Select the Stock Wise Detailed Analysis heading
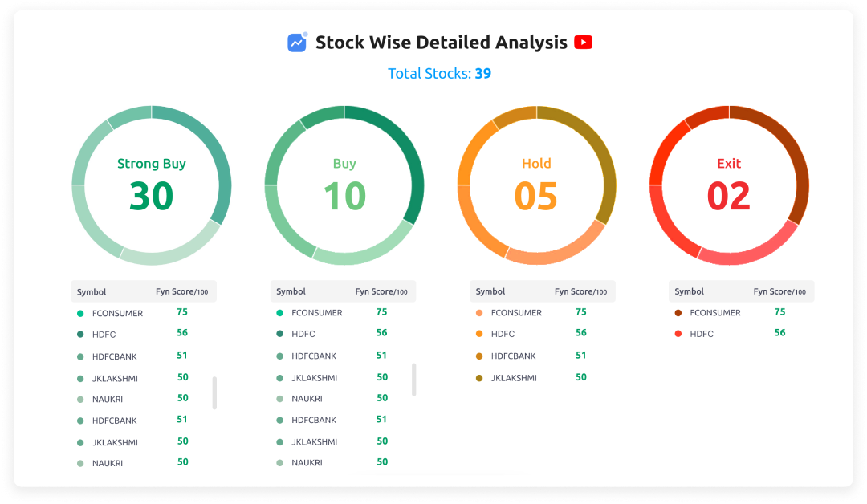This screenshot has height=504, width=867. tap(442, 43)
